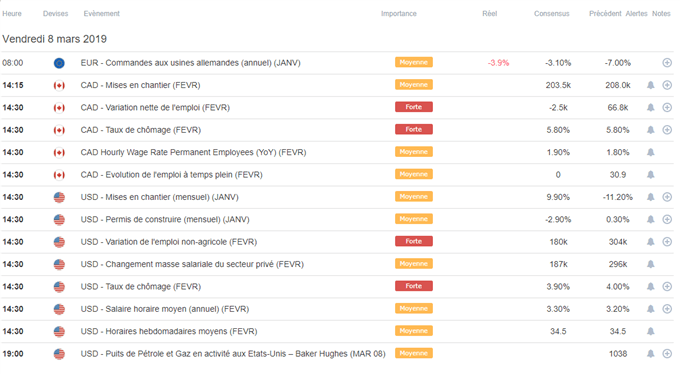Click the Vendredi 8 mars 2019 date heading
The height and width of the screenshot is (374, 680).
pos(55,39)
